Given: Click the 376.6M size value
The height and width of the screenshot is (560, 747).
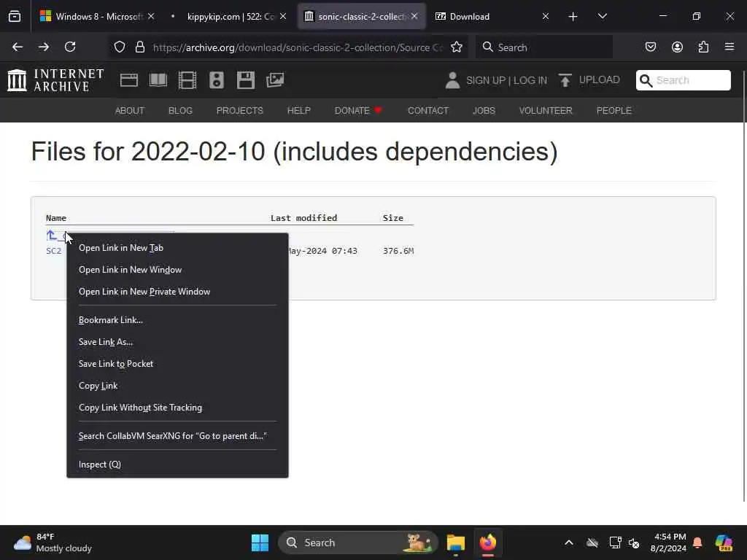Looking at the screenshot, I should click(398, 251).
